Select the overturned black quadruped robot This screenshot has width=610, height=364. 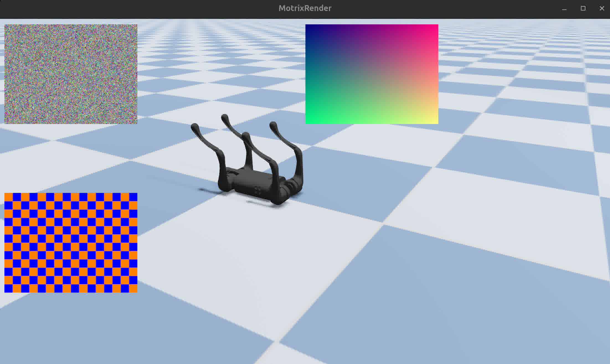click(247, 160)
